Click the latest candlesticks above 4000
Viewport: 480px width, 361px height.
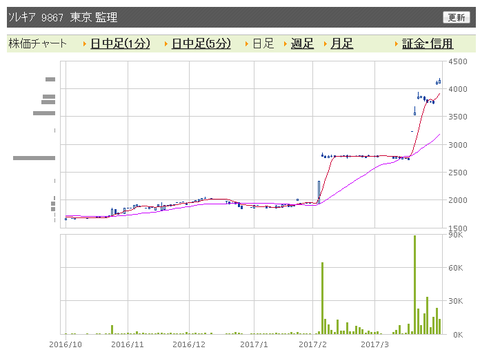(439, 81)
